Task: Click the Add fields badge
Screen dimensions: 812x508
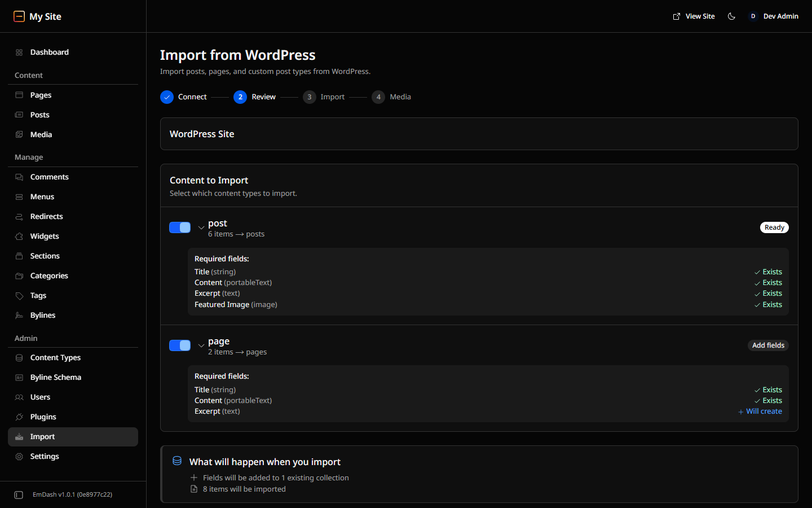Action: click(x=768, y=345)
